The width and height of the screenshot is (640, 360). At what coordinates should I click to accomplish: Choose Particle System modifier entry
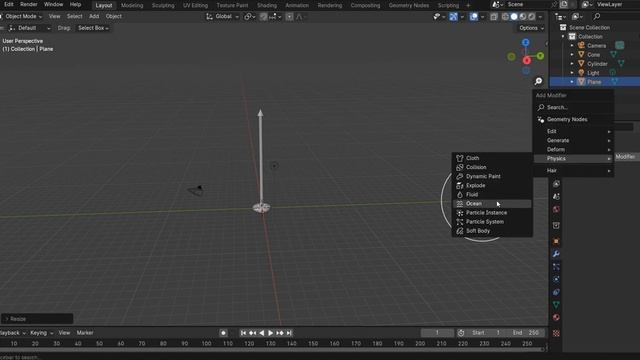click(x=492, y=222)
